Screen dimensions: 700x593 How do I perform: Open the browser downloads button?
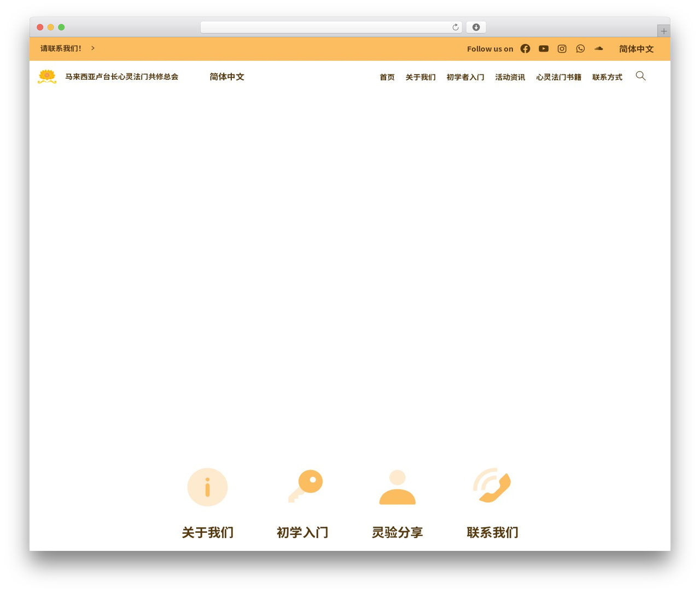476,27
